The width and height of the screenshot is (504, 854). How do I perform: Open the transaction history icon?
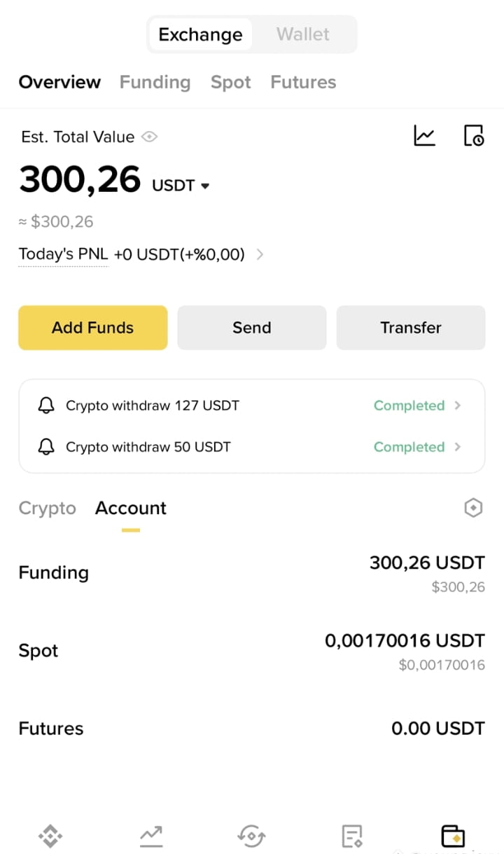474,135
